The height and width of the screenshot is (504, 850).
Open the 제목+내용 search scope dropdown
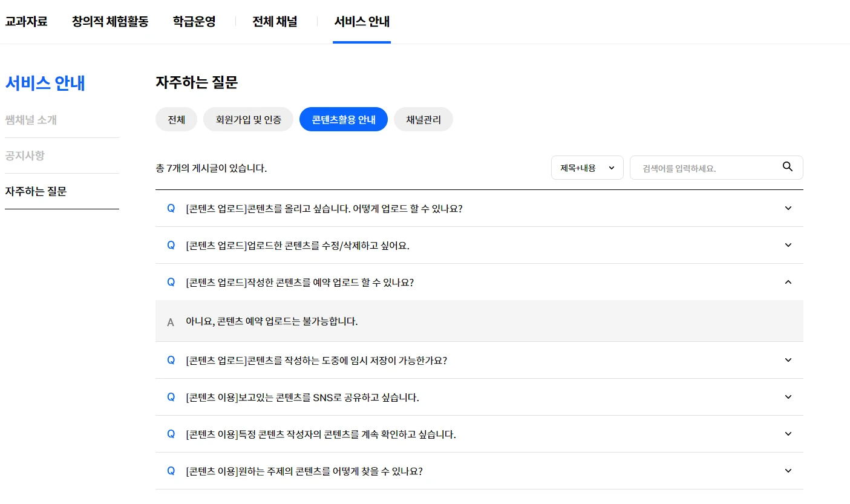tap(587, 168)
